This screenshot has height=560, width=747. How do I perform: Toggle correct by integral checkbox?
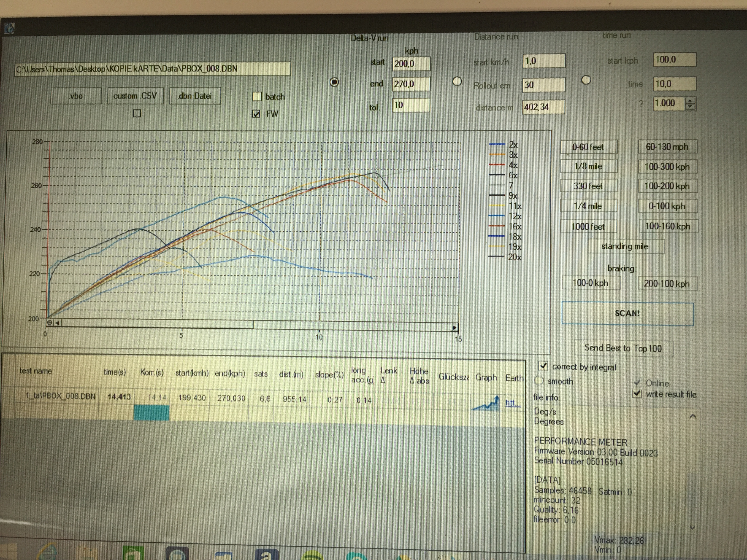coord(543,366)
